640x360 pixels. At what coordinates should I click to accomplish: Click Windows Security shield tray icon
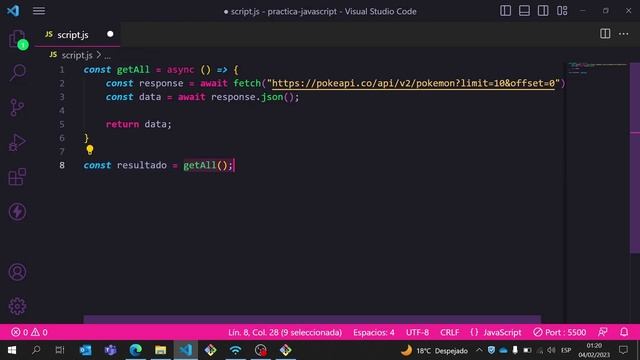click(x=491, y=350)
